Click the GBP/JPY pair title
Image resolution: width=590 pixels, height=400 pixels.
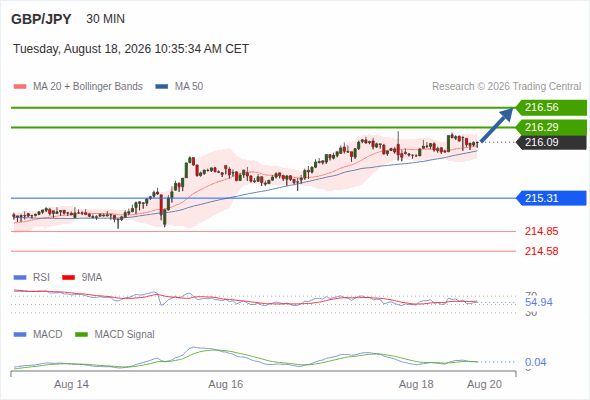(41, 19)
